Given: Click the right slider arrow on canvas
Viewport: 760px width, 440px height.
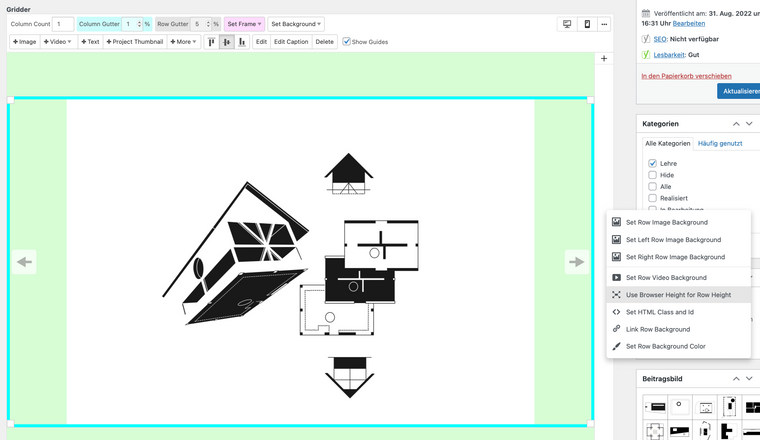Looking at the screenshot, I should (x=577, y=262).
